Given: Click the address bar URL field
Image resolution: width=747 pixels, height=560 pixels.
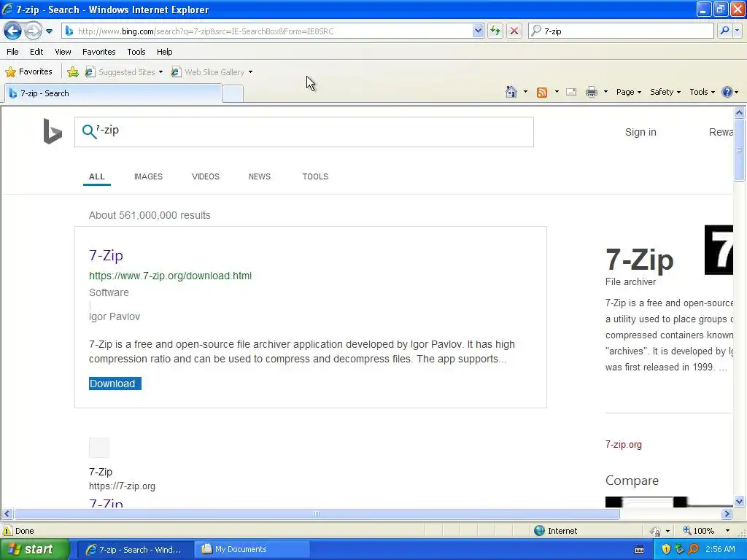Looking at the screenshot, I should (x=273, y=31).
